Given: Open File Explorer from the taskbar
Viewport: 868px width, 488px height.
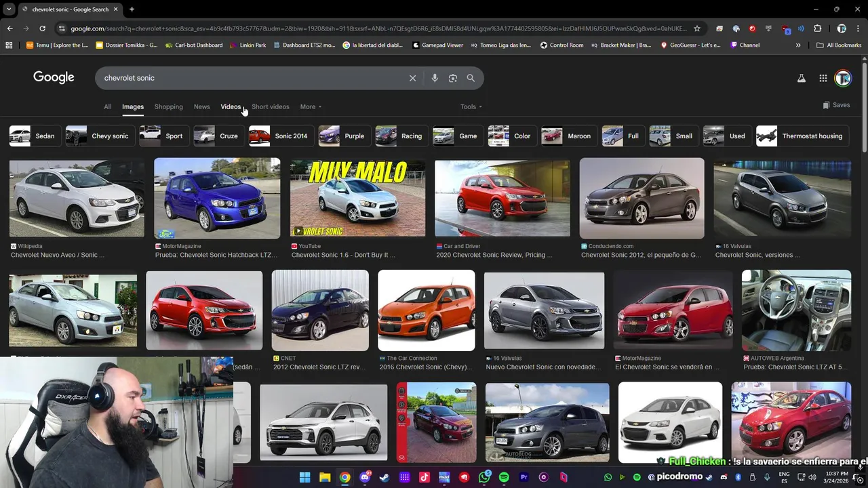Looking at the screenshot, I should point(325,477).
